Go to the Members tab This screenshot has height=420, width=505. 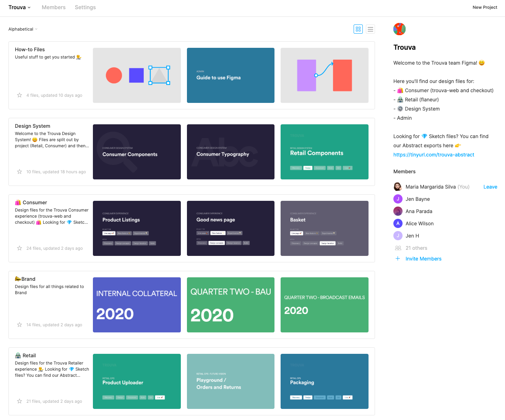(54, 7)
